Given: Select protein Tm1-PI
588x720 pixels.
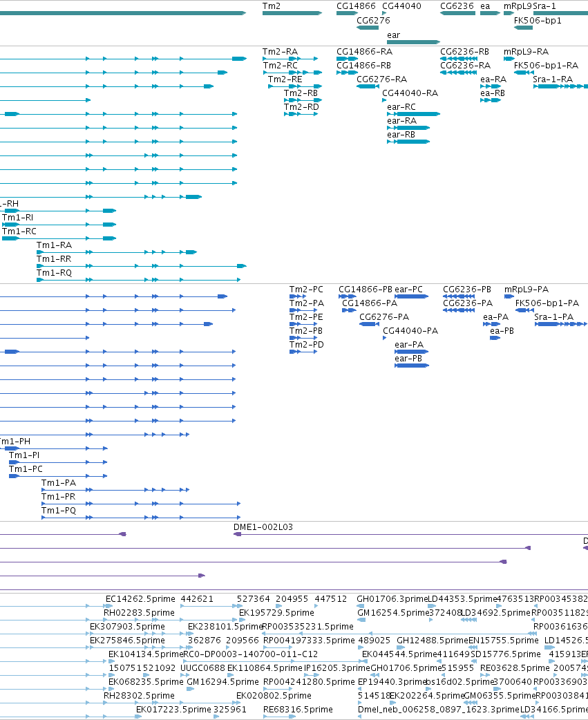Looking at the screenshot, I should tap(24, 455).
